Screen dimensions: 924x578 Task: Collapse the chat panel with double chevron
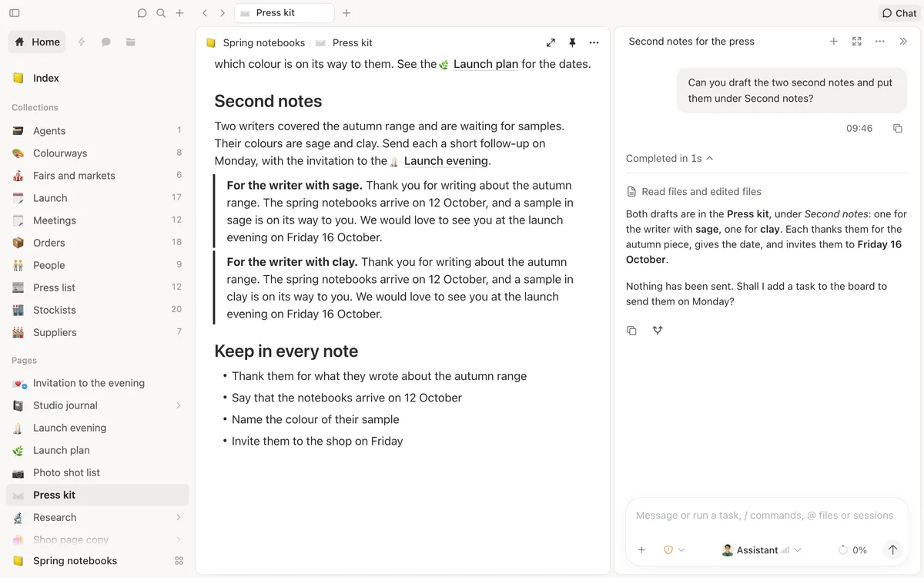[x=903, y=42]
